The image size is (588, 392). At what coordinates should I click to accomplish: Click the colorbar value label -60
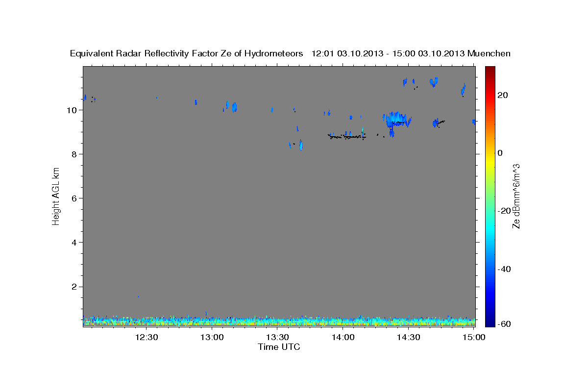505,323
